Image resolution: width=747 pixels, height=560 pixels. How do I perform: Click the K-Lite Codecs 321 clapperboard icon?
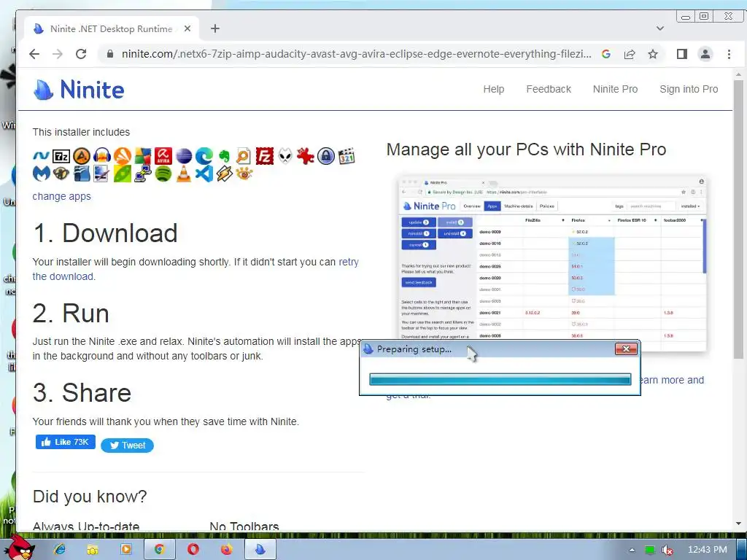coord(347,156)
